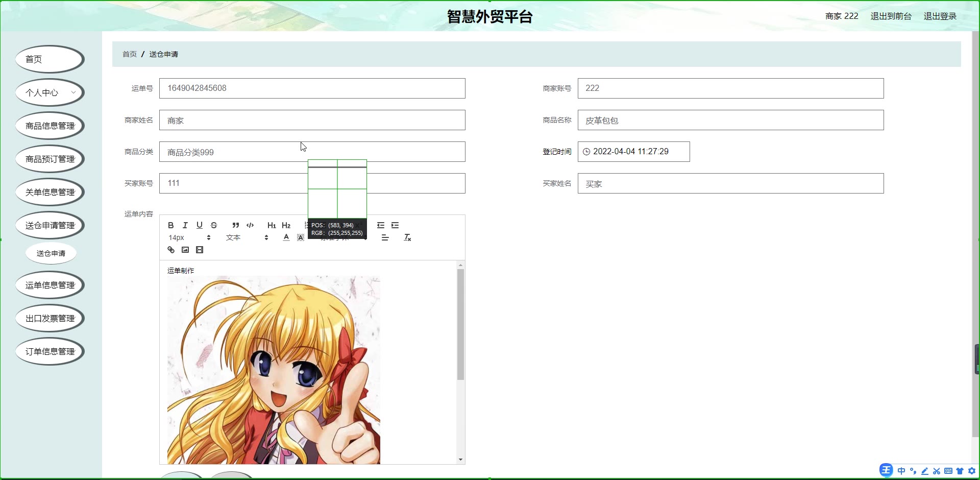Clear text formatting
This screenshot has width=980, height=480.
(x=407, y=237)
